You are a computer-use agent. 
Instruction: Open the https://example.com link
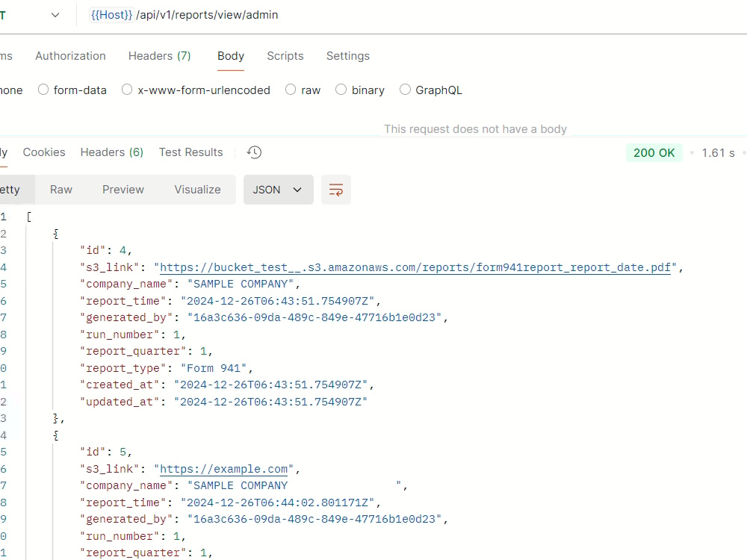click(x=223, y=469)
